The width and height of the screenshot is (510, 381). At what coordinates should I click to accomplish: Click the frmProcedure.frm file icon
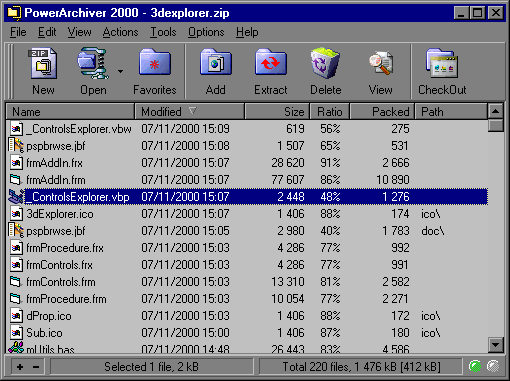[x=16, y=299]
